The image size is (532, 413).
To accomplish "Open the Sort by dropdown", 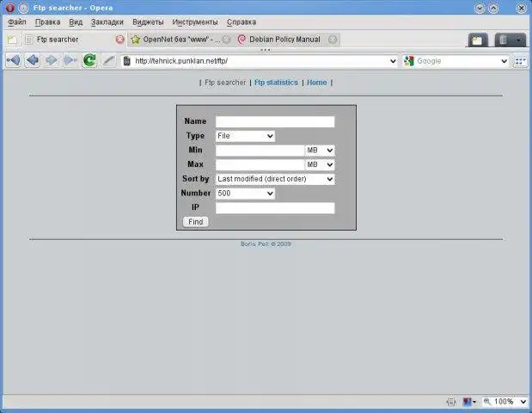I will 275,179.
